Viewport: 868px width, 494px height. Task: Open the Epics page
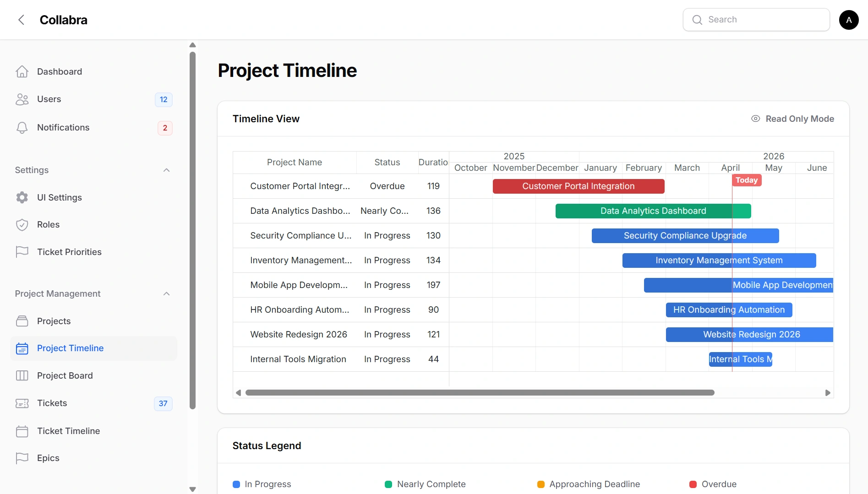pos(93,458)
